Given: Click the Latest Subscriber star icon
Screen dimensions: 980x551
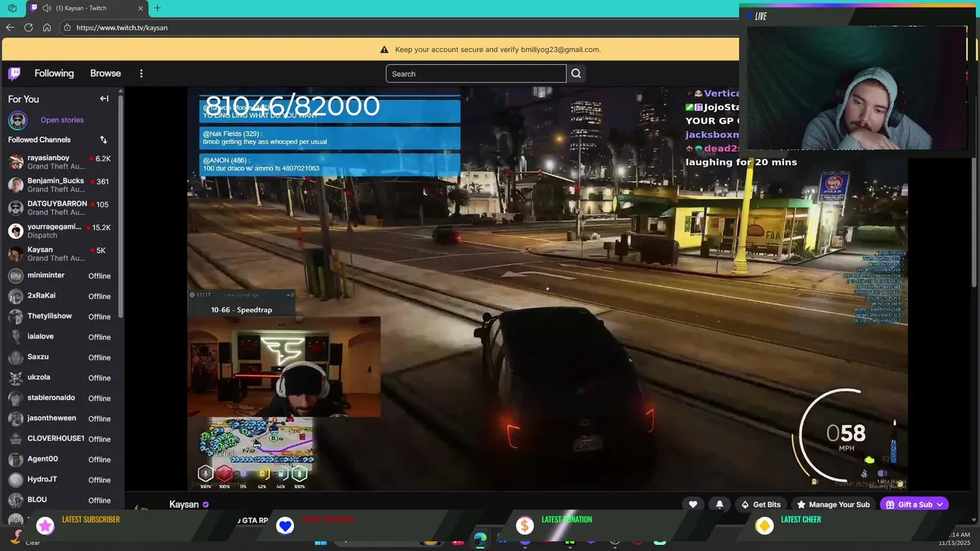Looking at the screenshot, I should (x=45, y=525).
